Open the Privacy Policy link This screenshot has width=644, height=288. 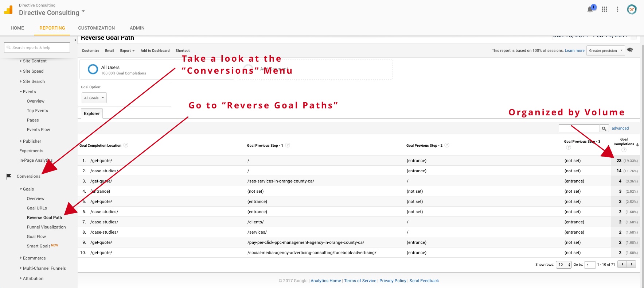393,281
